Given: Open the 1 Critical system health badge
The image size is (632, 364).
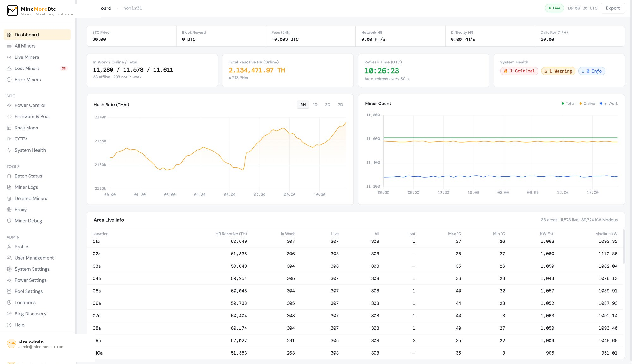Looking at the screenshot, I should point(519,71).
